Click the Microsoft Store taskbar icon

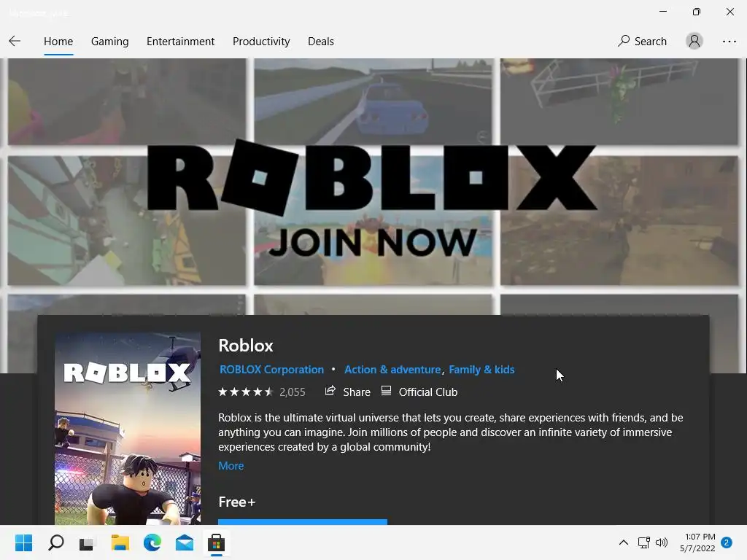click(x=216, y=542)
